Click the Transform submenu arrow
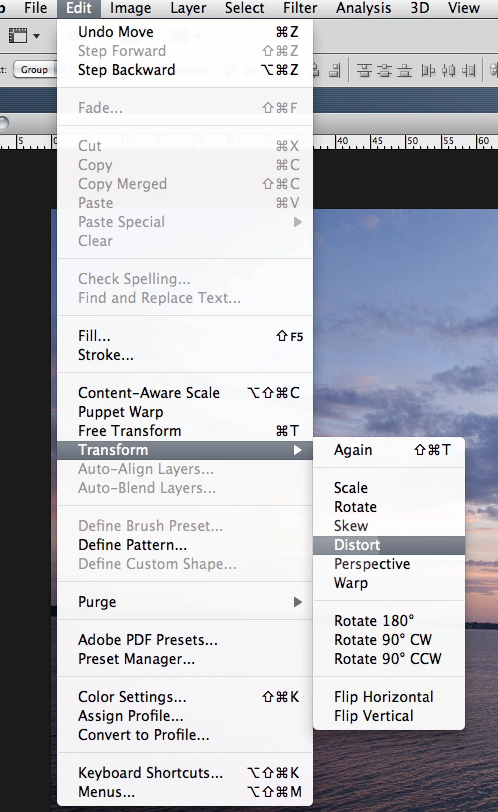 [298, 450]
